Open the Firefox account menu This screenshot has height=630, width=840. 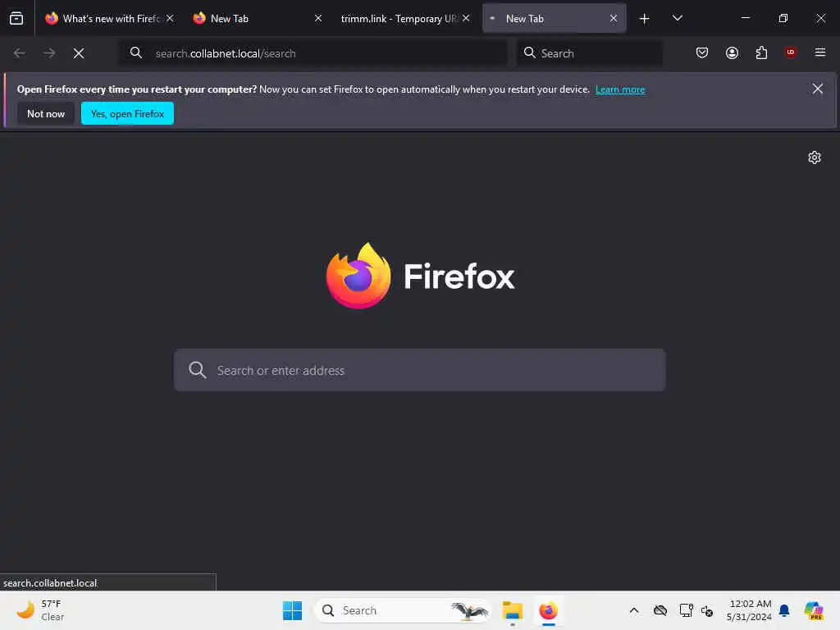pyautogui.click(x=732, y=52)
